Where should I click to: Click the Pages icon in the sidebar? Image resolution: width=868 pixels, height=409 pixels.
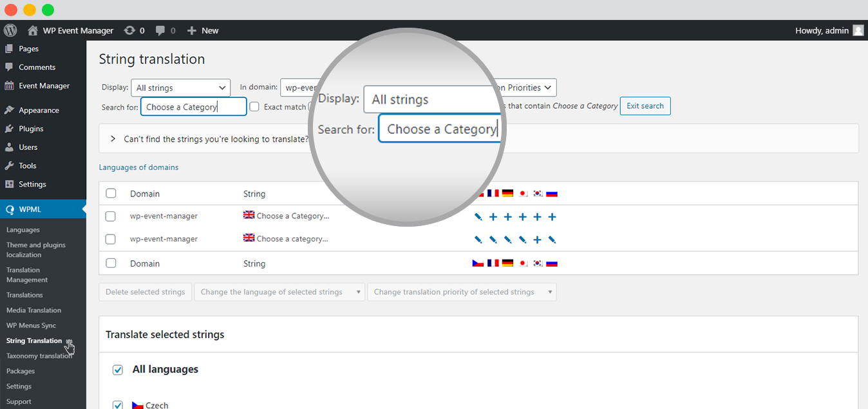pos(9,49)
